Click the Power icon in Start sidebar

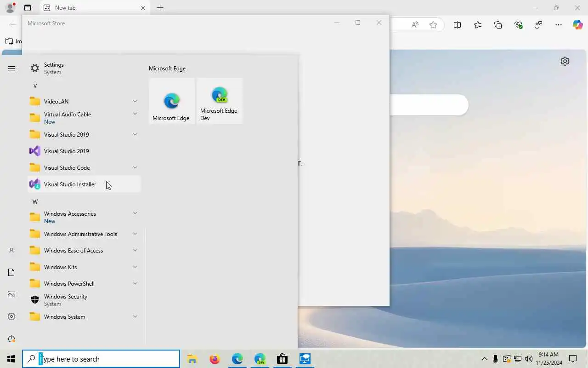(11, 339)
